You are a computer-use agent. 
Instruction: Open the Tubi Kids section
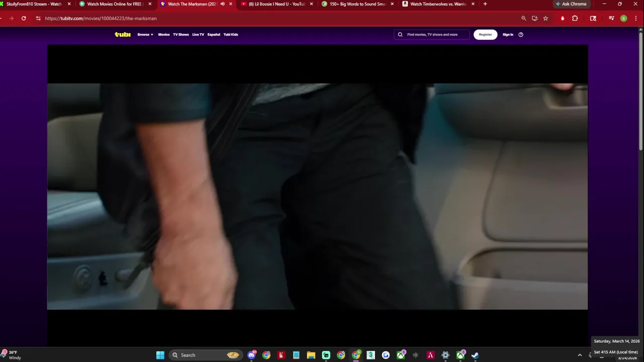point(230,34)
